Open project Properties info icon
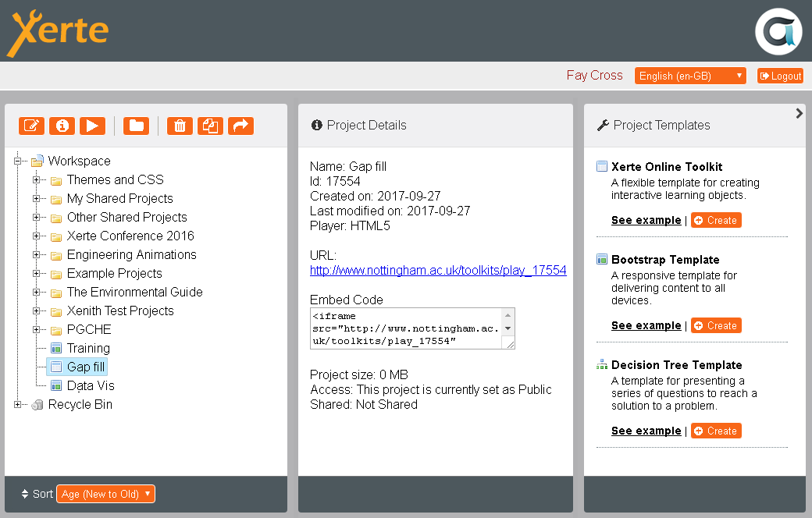 (62, 126)
